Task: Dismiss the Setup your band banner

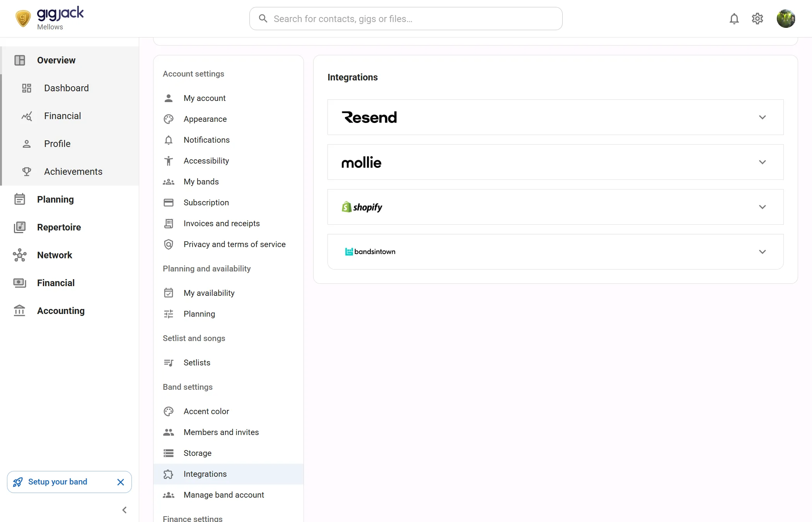Action: [121, 482]
